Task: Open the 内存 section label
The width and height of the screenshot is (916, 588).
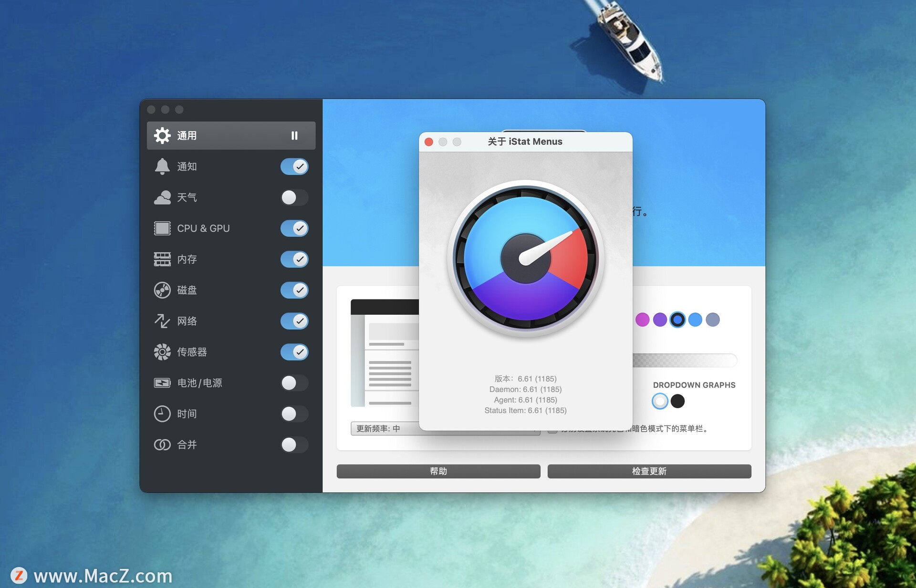Action: [187, 259]
